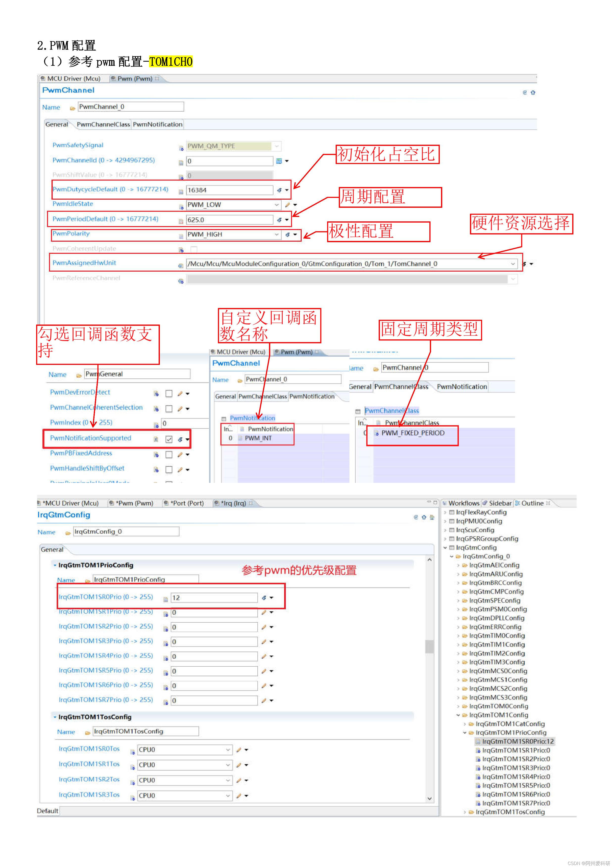Click the document icon beside PwmPeriodDefault
The height and width of the screenshot is (868, 614).
pos(181,220)
